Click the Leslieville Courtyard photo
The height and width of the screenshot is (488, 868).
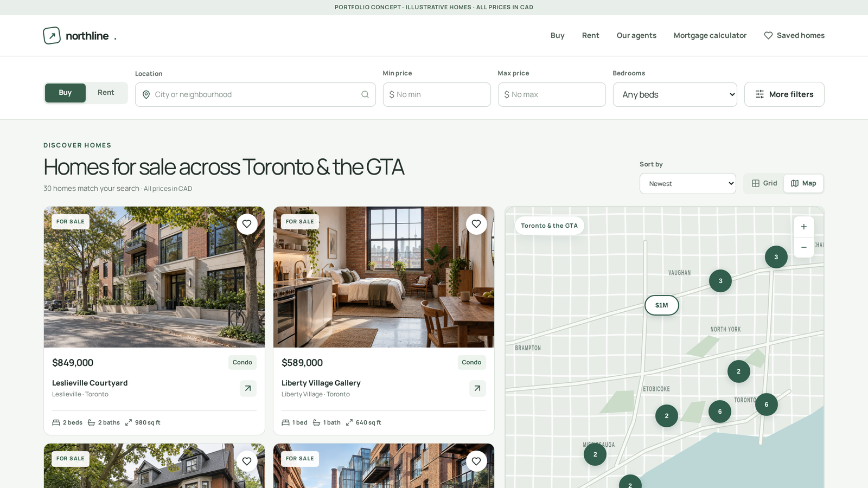tap(155, 277)
